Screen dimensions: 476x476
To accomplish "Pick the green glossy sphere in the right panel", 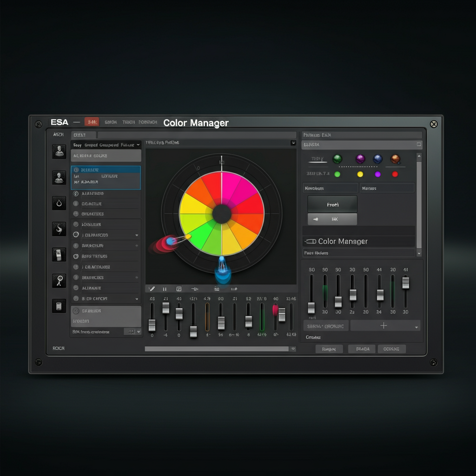I will pyautogui.click(x=337, y=159).
